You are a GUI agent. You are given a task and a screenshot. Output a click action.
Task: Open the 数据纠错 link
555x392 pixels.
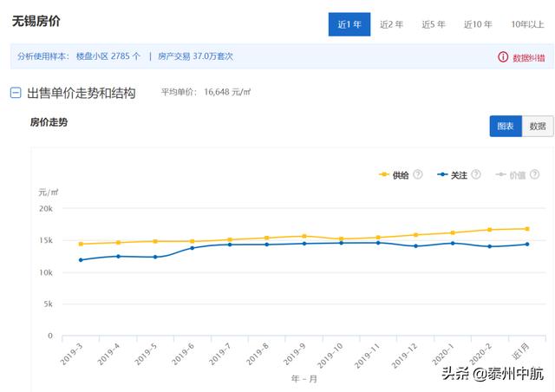pos(528,58)
